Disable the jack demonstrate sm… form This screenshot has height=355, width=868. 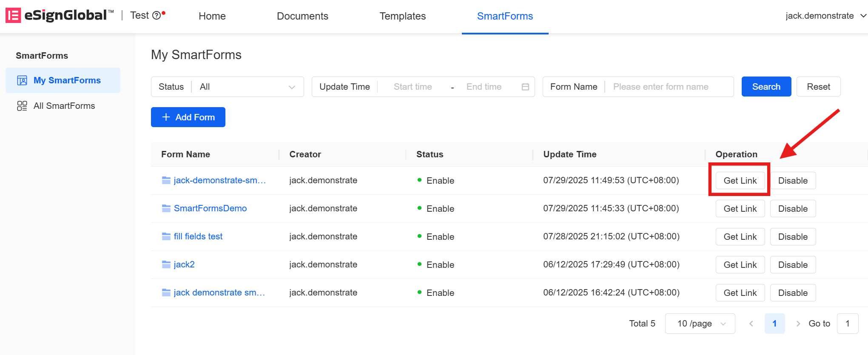point(793,293)
